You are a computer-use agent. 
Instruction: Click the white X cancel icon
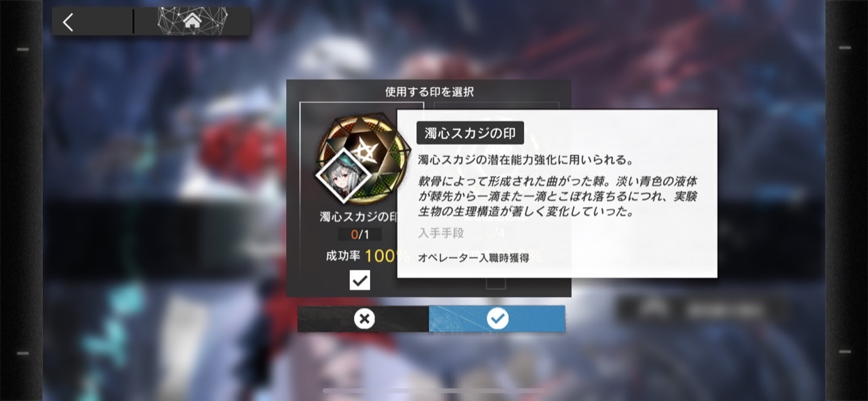(364, 319)
